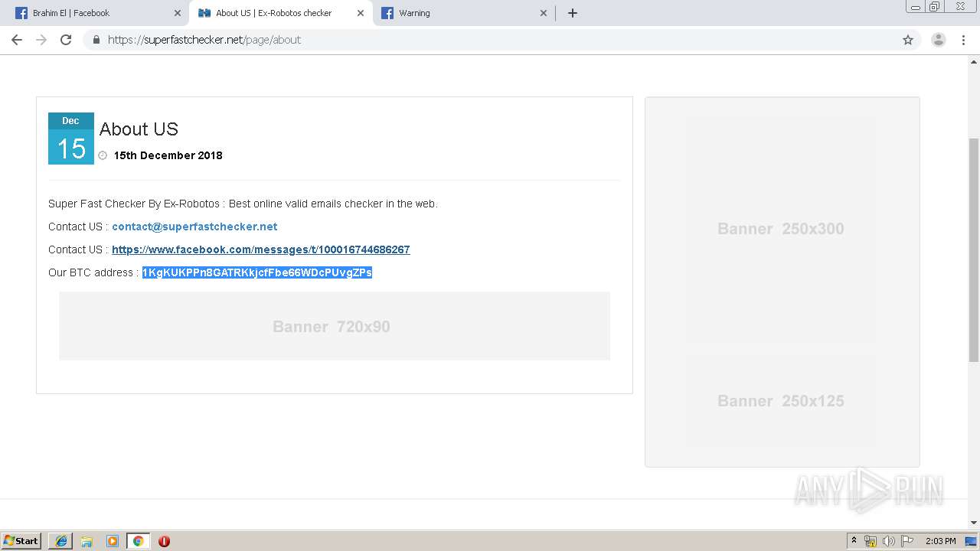Open the volume tray icon
Screen dimensions: 980x551
[x=888, y=541]
